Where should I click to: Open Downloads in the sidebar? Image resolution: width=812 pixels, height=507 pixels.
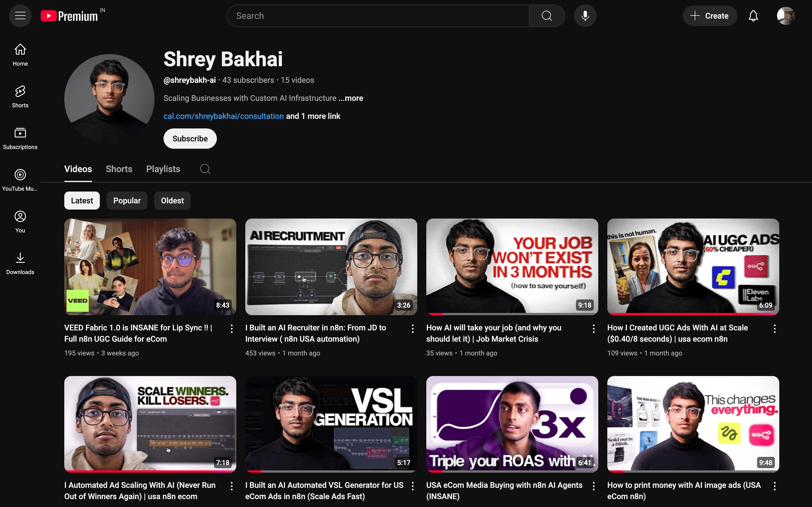pos(20,263)
